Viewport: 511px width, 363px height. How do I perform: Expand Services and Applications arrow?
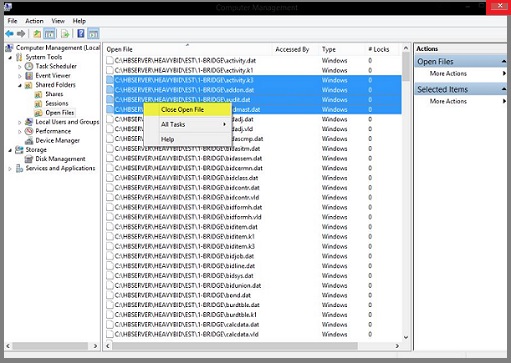coord(10,169)
